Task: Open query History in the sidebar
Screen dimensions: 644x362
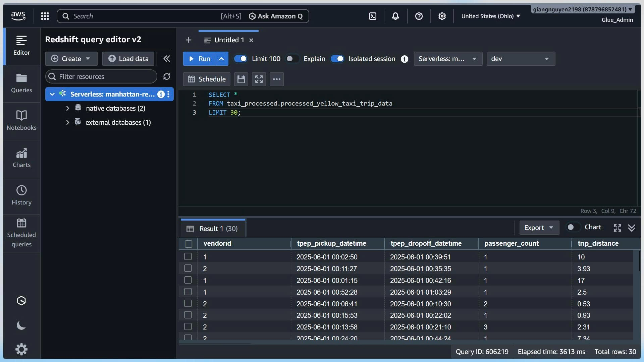Action: coord(21,196)
